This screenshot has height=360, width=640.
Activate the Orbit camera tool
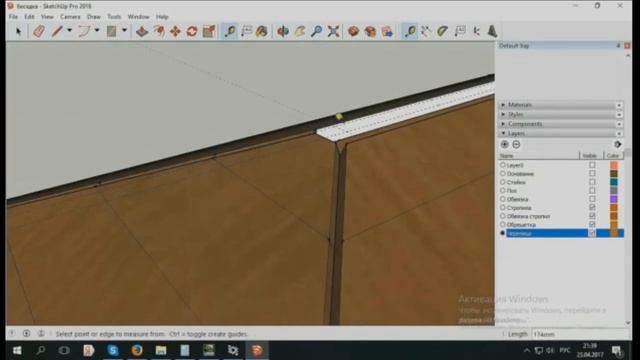click(x=283, y=31)
